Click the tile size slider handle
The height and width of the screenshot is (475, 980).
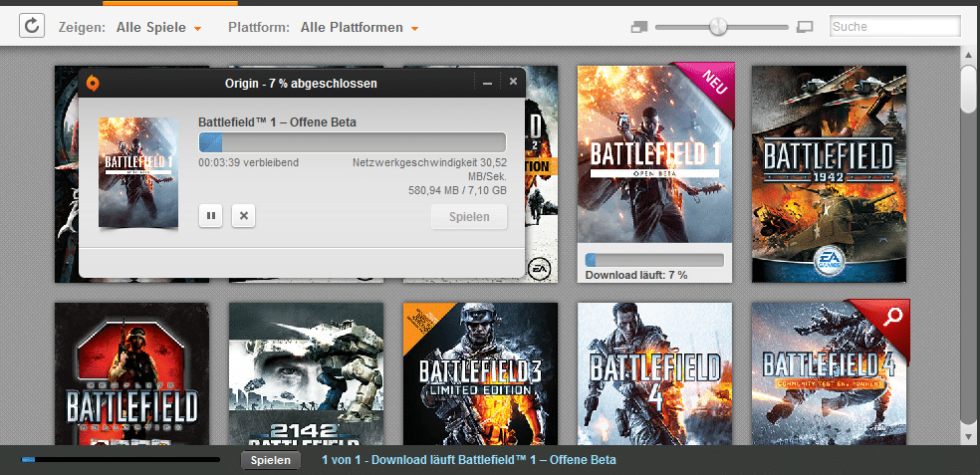pyautogui.click(x=718, y=27)
